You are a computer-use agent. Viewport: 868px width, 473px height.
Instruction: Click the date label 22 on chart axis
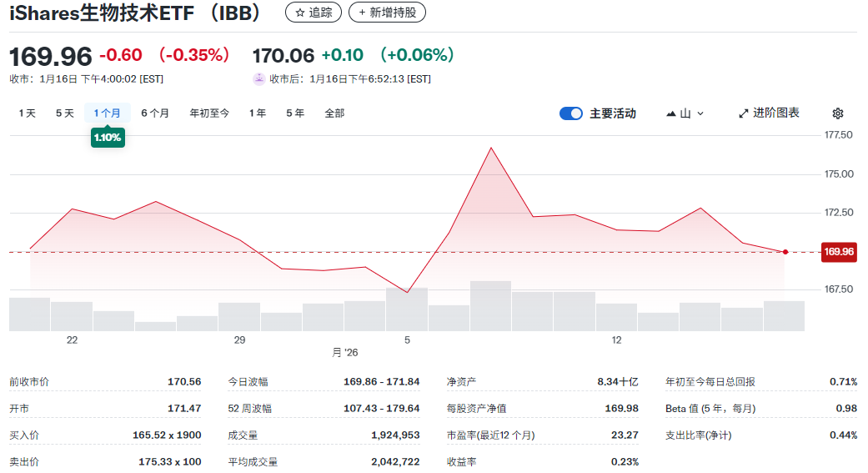72,340
